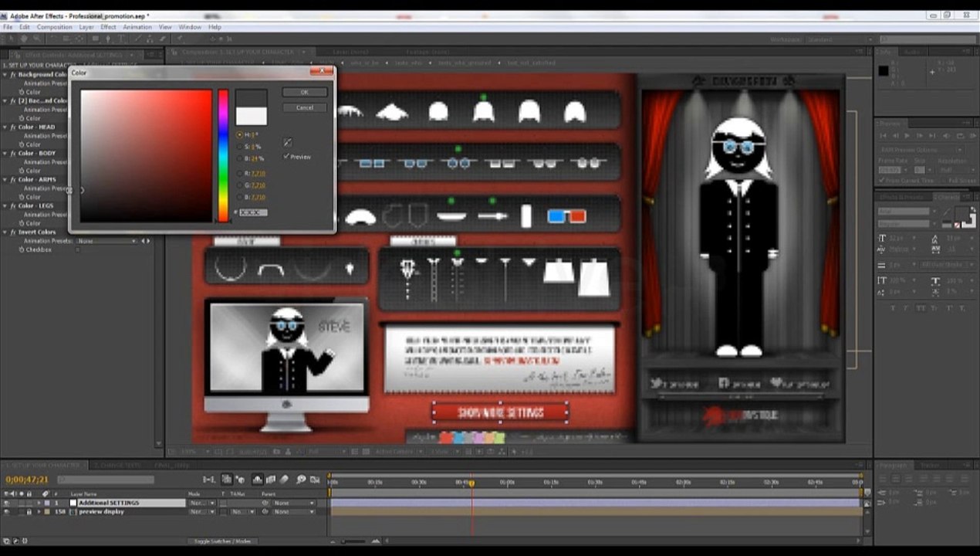Click Toggle Switches / Modes button

pos(221,541)
